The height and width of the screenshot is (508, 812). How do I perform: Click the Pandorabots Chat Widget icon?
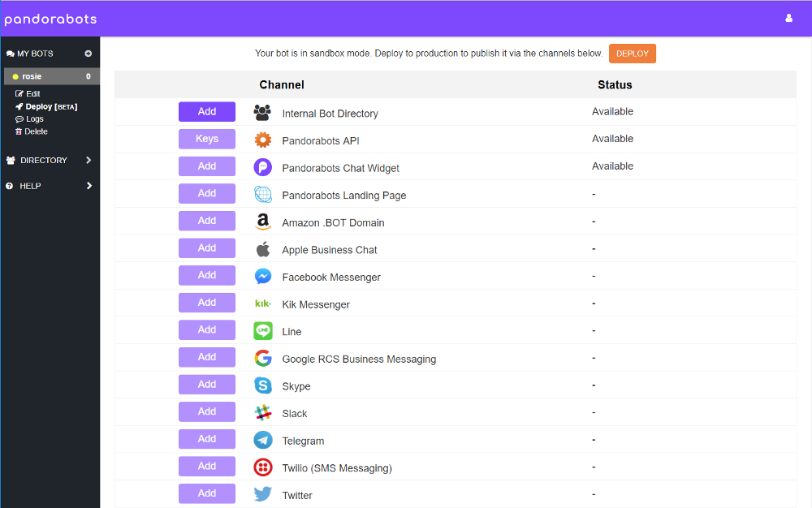(262, 167)
